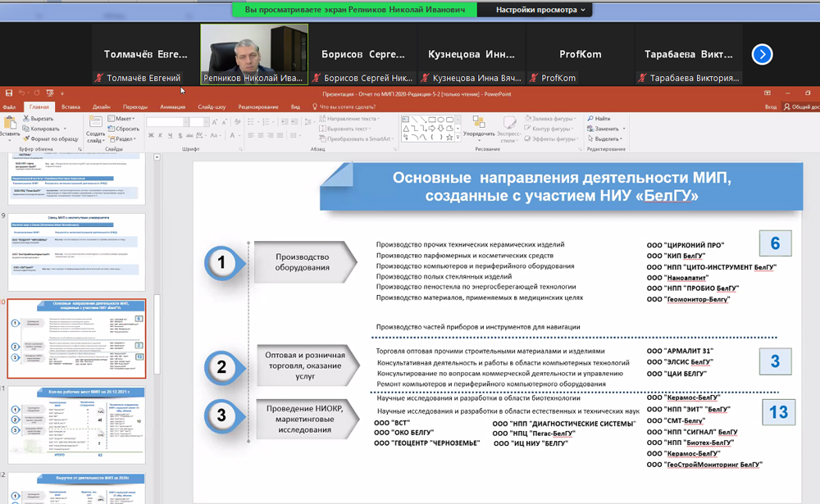This screenshot has width=820, height=504.
Task: Toggle italic (К) formatting
Action: click(x=161, y=135)
